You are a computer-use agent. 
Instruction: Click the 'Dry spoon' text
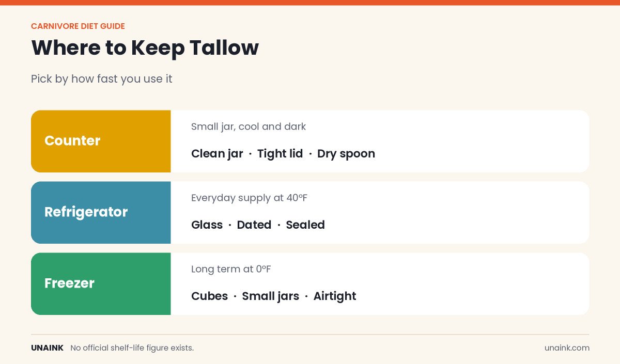click(346, 153)
